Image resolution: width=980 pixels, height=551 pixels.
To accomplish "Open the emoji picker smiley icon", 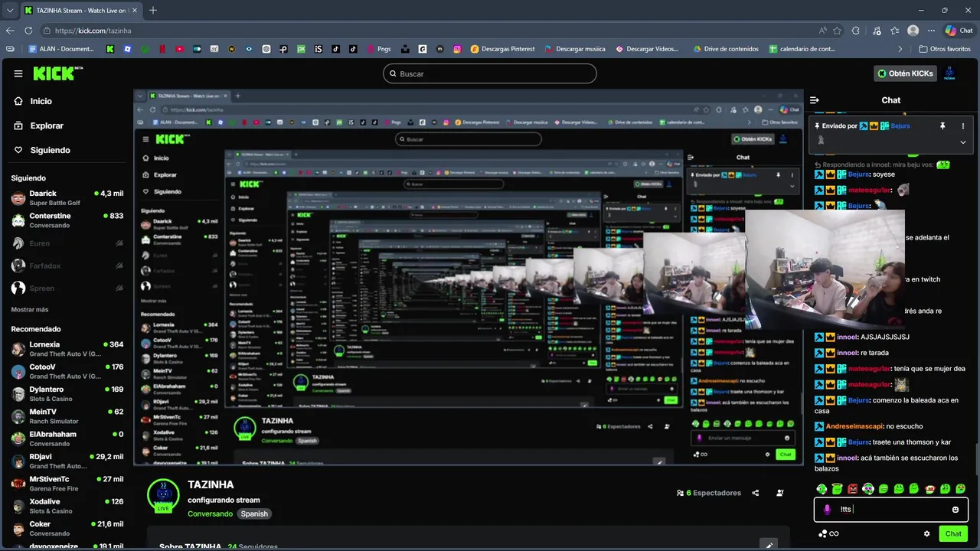I will [x=955, y=510].
